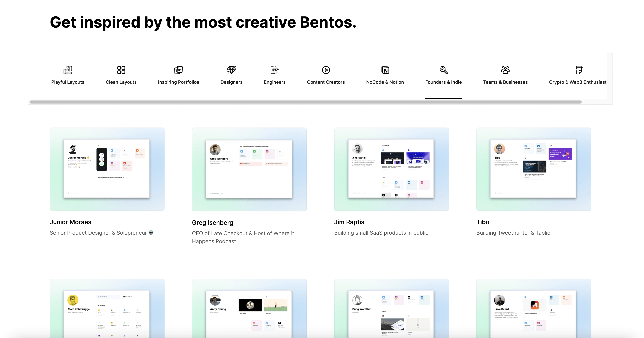Switch to Founders & Indie tab
The height and width of the screenshot is (338, 644).
tap(443, 82)
